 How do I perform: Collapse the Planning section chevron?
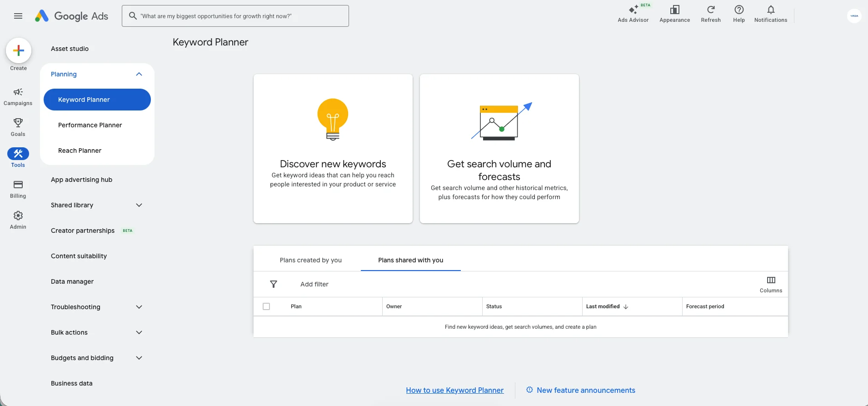(139, 74)
